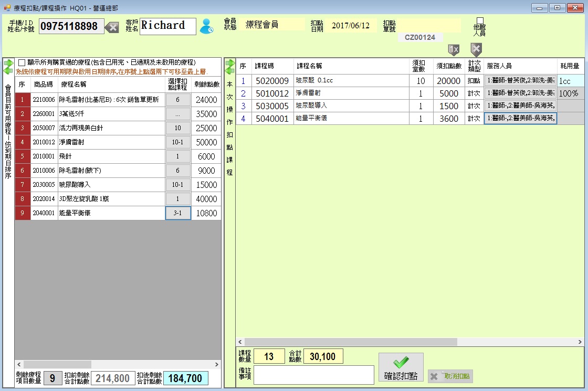
Task: Check the 他館人員 checkbox
Action: tap(479, 21)
